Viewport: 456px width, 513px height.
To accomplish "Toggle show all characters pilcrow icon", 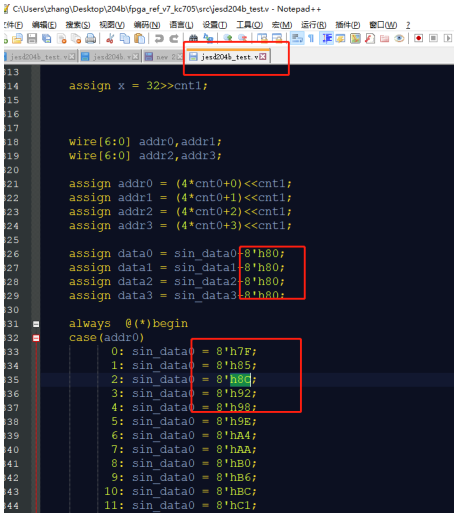I will (311, 39).
